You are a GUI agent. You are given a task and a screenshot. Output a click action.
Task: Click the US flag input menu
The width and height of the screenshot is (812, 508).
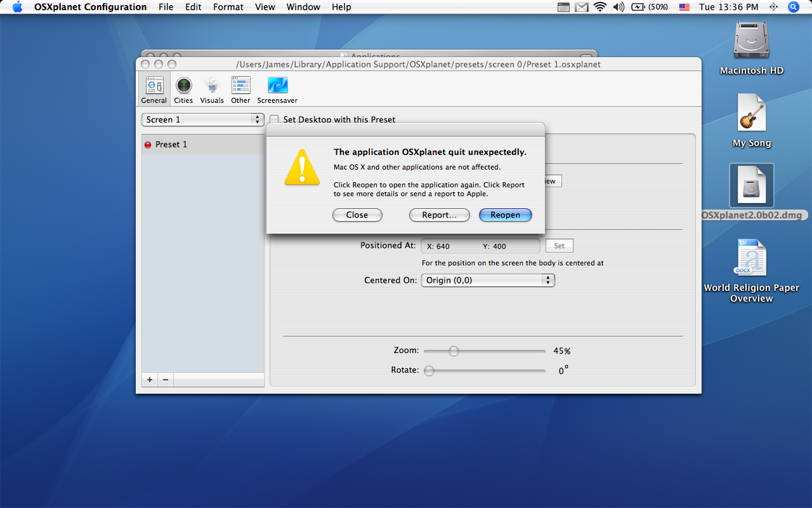point(684,7)
